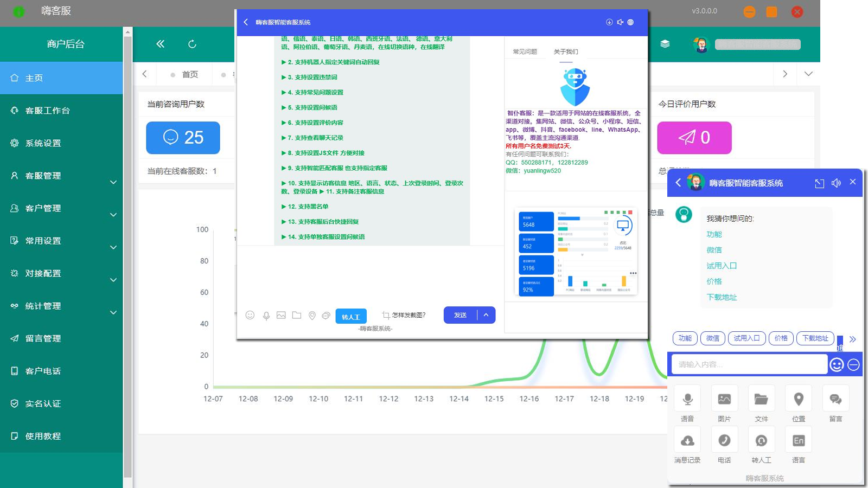Screen dimensions: 868x488
Task: Open 主页 in the sidebar
Action: point(61,78)
